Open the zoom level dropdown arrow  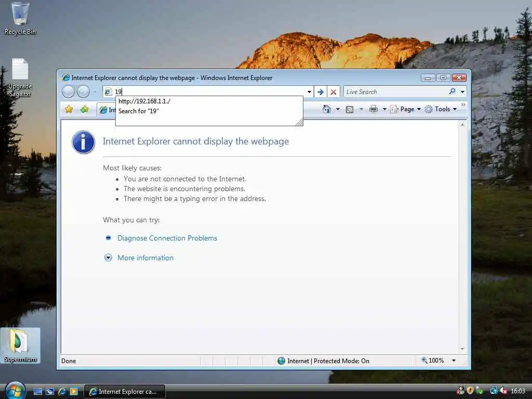click(x=454, y=361)
